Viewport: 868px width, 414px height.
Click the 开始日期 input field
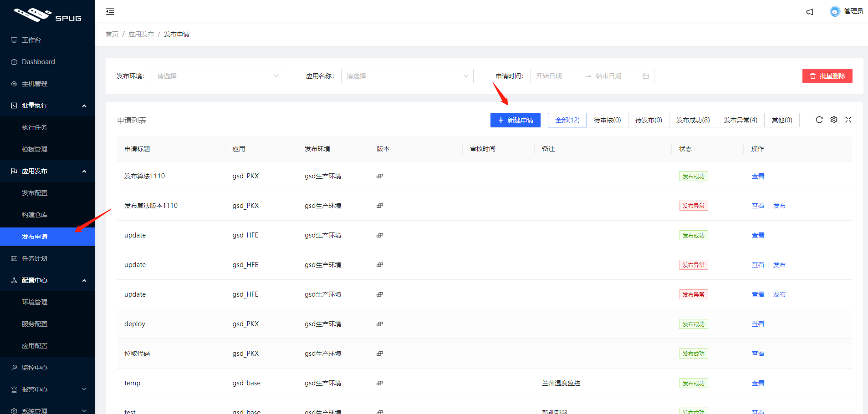coord(558,76)
